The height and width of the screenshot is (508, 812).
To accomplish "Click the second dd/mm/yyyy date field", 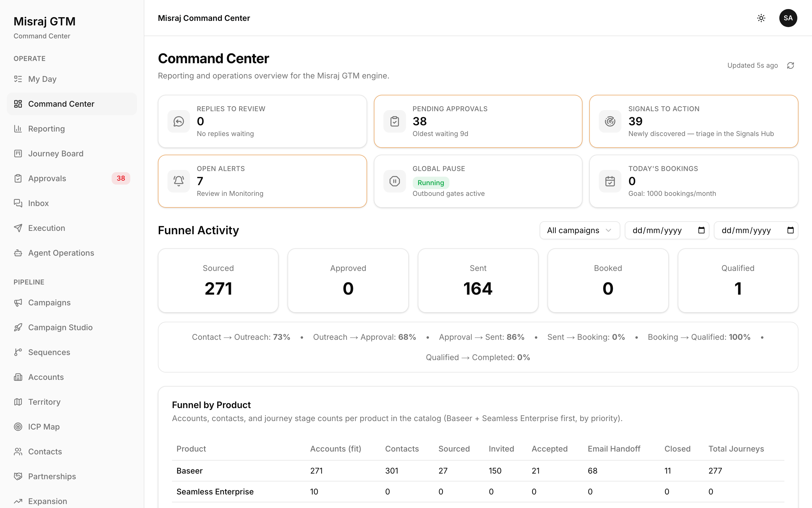I will tap(756, 231).
